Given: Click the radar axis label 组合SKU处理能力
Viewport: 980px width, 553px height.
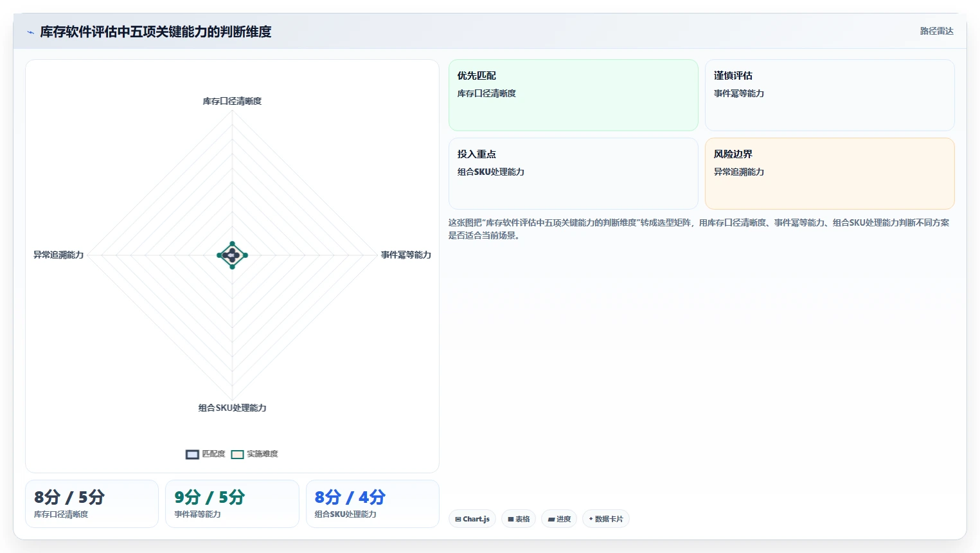Looking at the screenshot, I should pyautogui.click(x=232, y=408).
